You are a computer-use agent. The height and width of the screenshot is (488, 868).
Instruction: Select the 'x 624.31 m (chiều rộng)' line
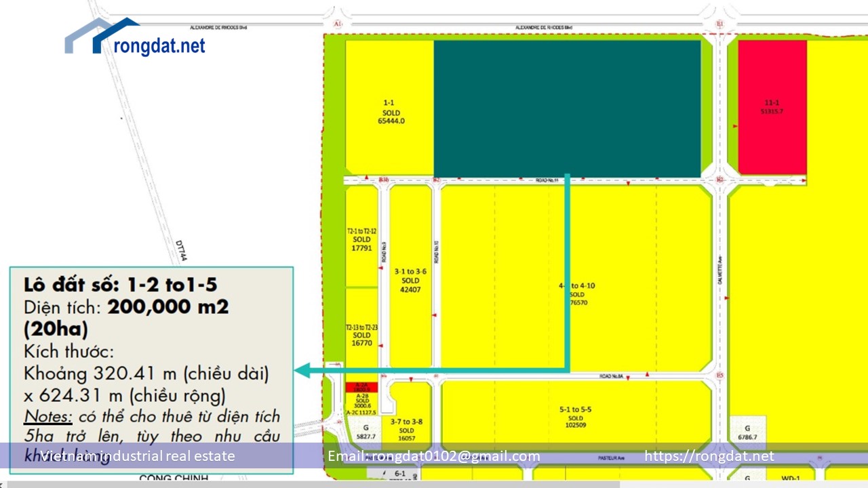125,395
